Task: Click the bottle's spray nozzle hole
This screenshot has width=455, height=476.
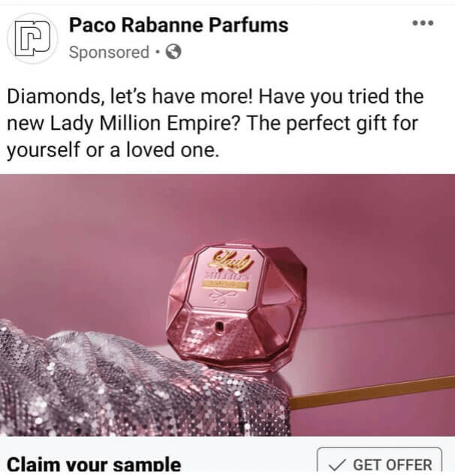Action: [219, 327]
